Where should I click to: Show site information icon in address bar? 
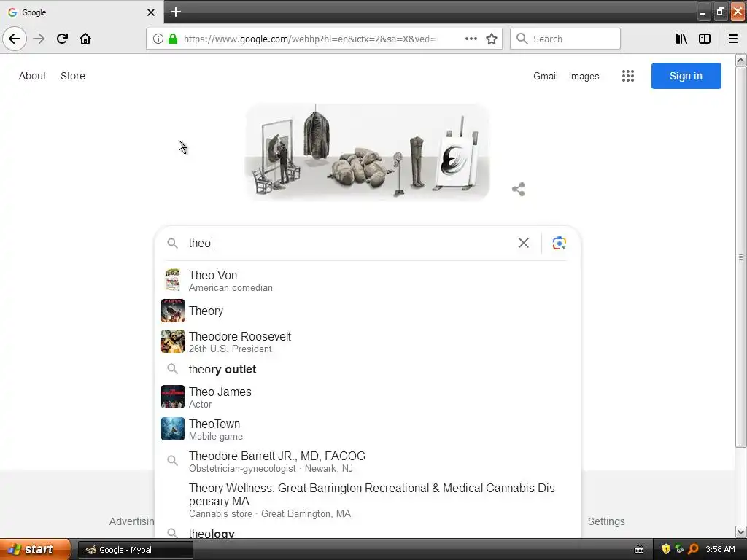pos(158,39)
